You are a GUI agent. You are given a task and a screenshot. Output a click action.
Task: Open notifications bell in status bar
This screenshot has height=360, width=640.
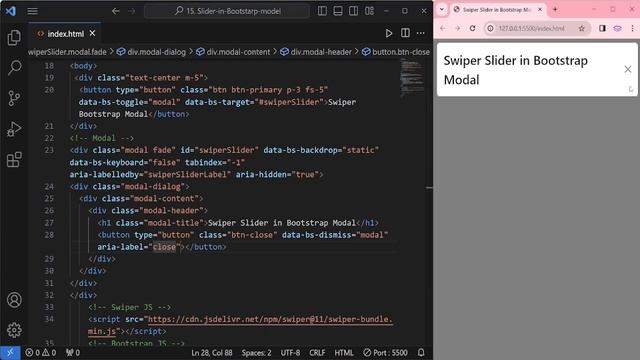pos(421,352)
